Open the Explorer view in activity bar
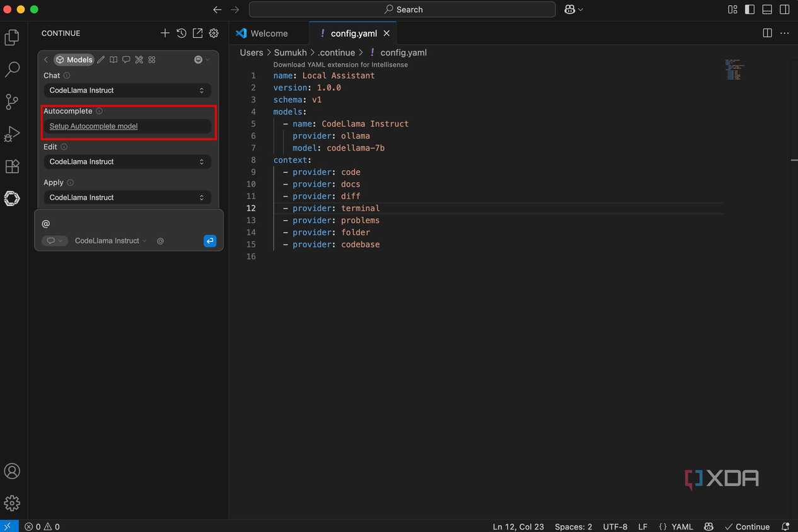The width and height of the screenshot is (798, 532). 12,38
